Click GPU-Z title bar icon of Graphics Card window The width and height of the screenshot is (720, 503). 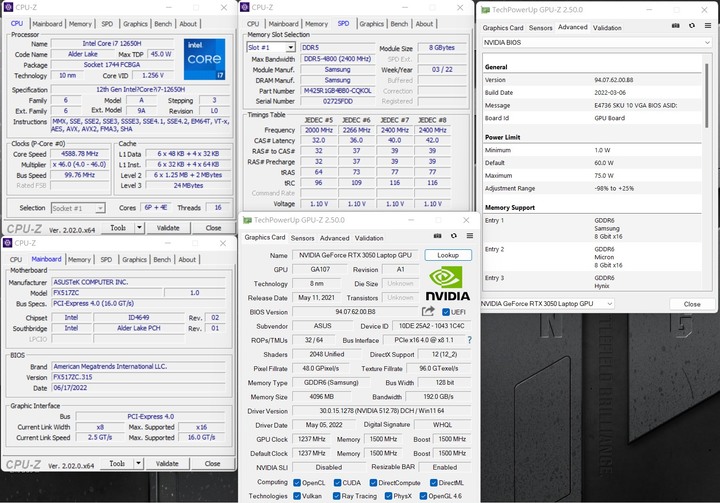248,220
